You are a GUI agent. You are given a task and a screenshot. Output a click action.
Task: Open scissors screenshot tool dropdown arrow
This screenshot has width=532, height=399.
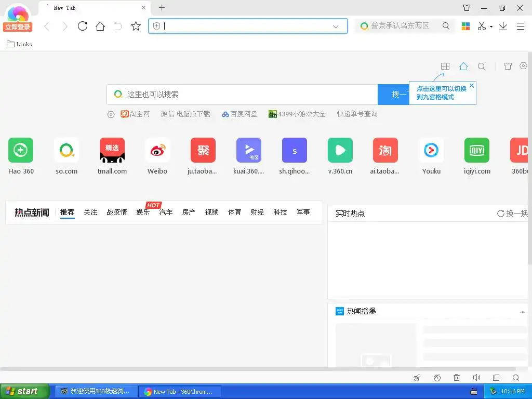[491, 26]
